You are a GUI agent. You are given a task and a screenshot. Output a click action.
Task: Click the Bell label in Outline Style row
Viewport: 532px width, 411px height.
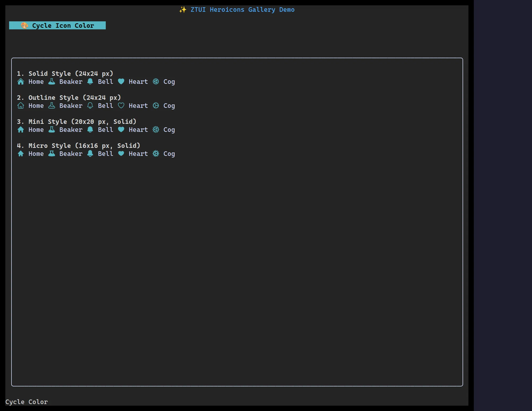105,106
